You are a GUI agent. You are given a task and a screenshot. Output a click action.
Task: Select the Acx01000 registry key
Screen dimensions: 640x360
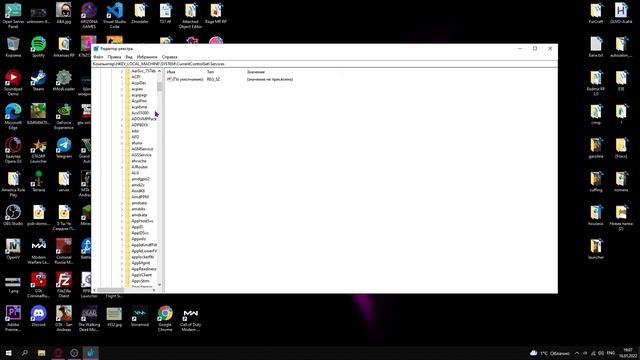[x=140, y=113]
